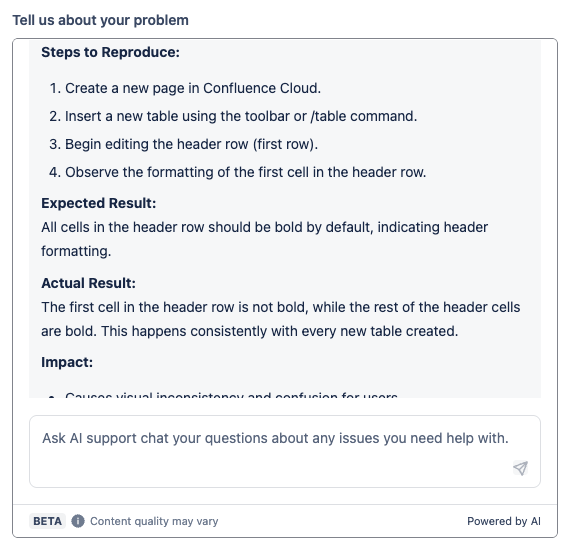
Task: Select step 1 about creating new page
Action: (x=185, y=88)
